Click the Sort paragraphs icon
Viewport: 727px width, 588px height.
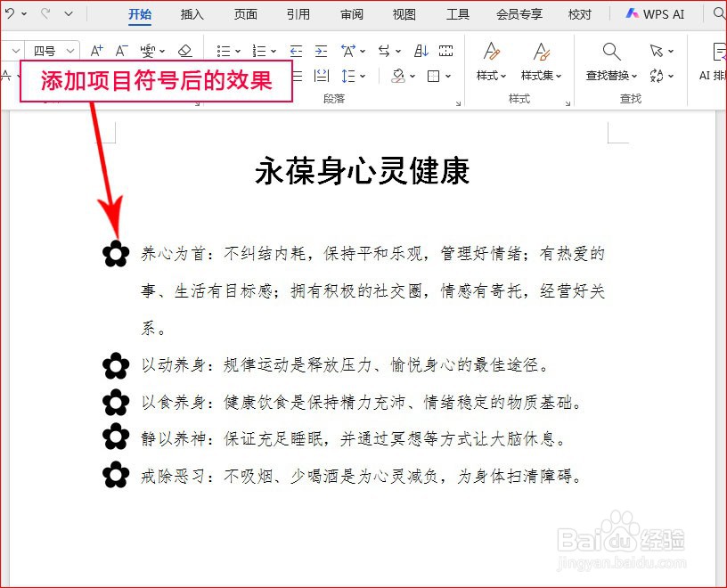pyautogui.click(x=421, y=49)
